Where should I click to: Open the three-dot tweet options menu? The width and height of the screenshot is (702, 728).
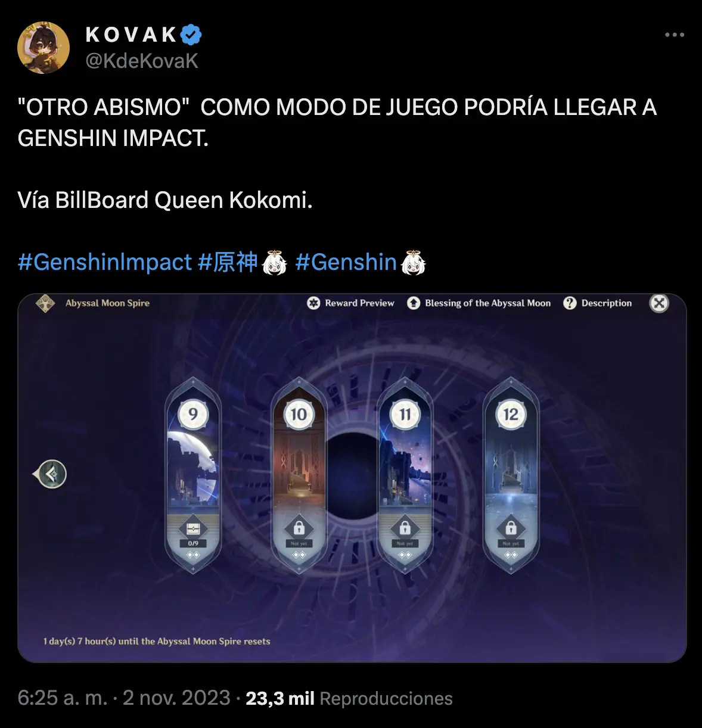coord(674,35)
